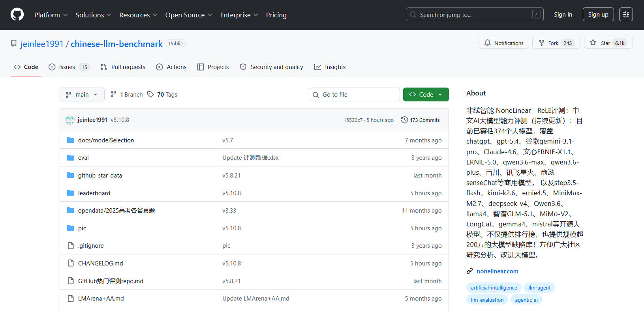Screen dimensions: 644x312
Task: Click the Go to file search field
Action: [354, 95]
